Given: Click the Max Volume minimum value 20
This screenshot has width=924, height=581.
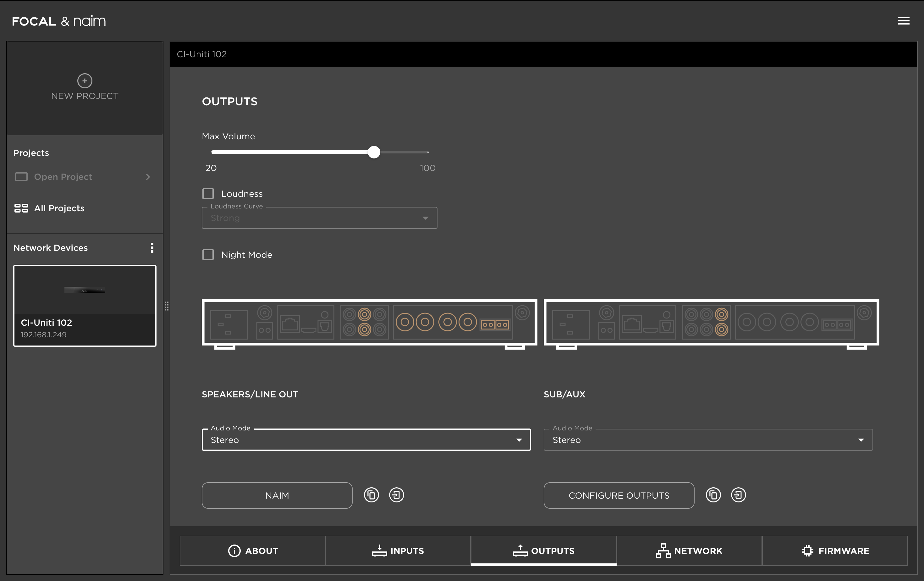Looking at the screenshot, I should 211,168.
